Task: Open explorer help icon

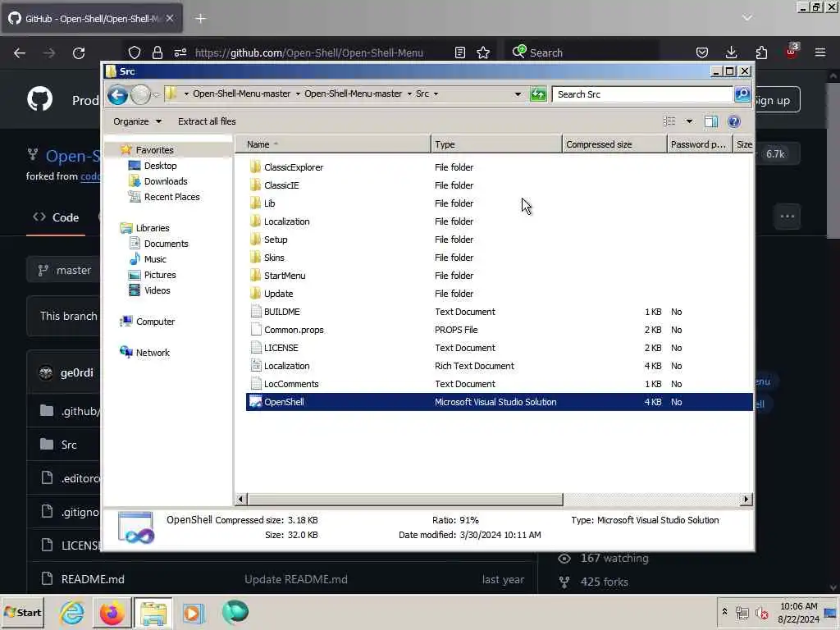Action: [x=734, y=121]
